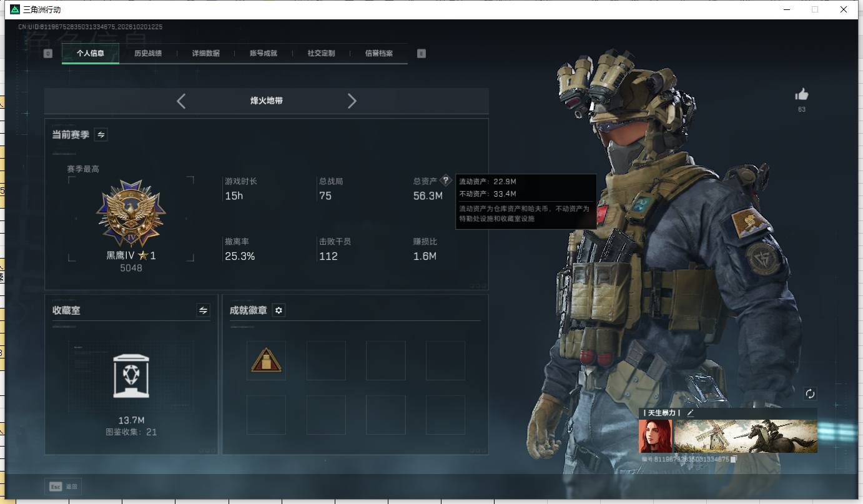Switch to the 历史战绩 tab

pyautogui.click(x=148, y=53)
